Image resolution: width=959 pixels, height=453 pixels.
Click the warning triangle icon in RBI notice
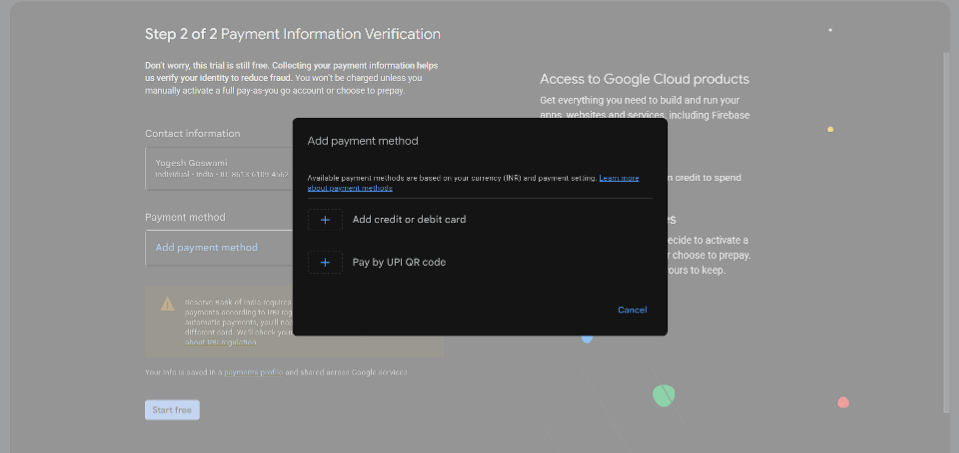pos(167,304)
